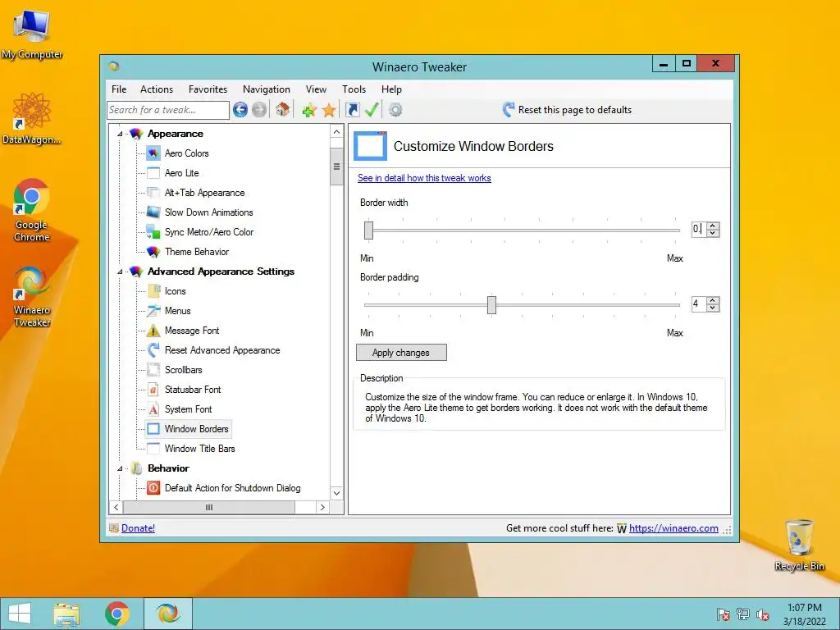Open File Explorer from the taskbar
This screenshot has height=630, width=840.
pyautogui.click(x=66, y=614)
